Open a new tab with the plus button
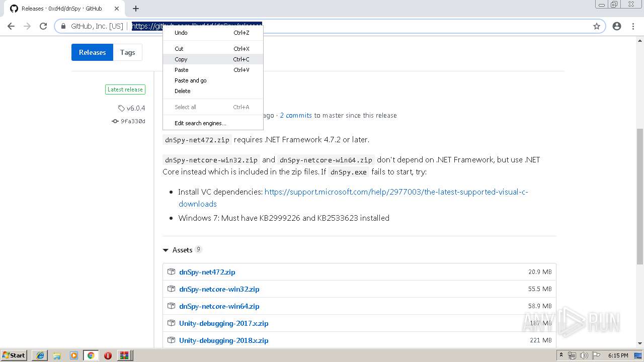The image size is (644, 362). pyautogui.click(x=136, y=9)
